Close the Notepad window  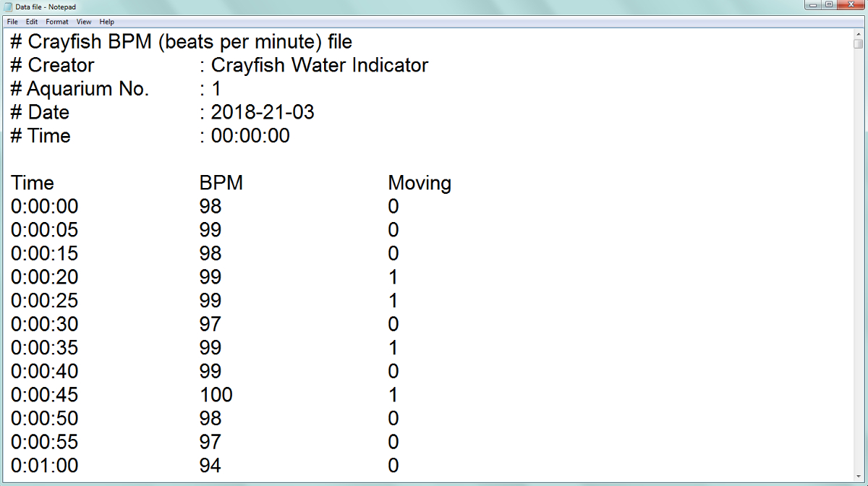[x=851, y=5]
